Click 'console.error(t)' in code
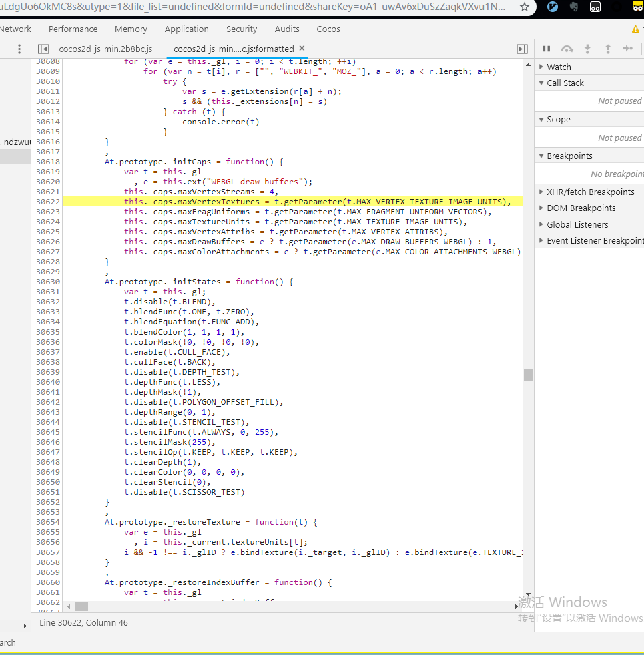The height and width of the screenshot is (655, 644). 221,122
